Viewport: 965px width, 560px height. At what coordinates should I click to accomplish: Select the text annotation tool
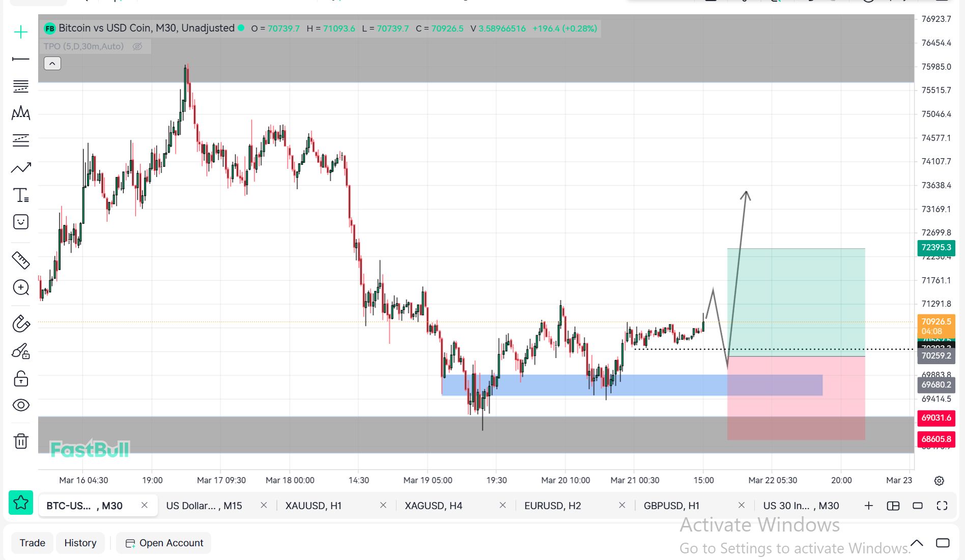21,195
